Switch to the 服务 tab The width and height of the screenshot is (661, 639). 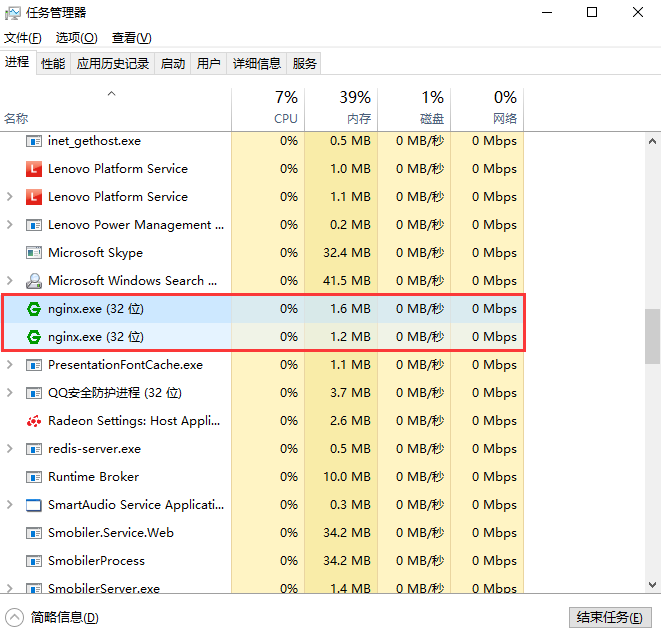(304, 64)
